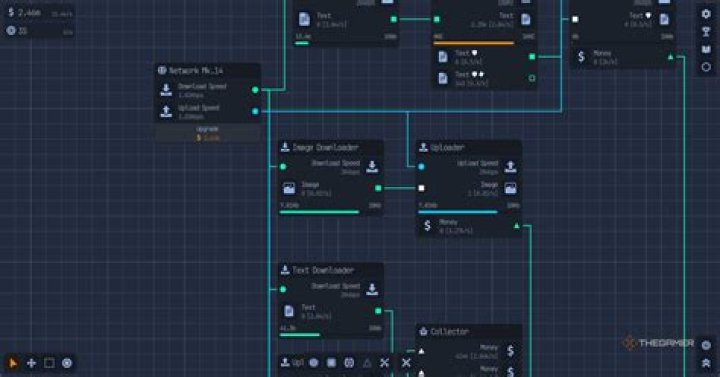
Task: Click the green output connector beside single-heart Text row
Action: click(x=532, y=57)
